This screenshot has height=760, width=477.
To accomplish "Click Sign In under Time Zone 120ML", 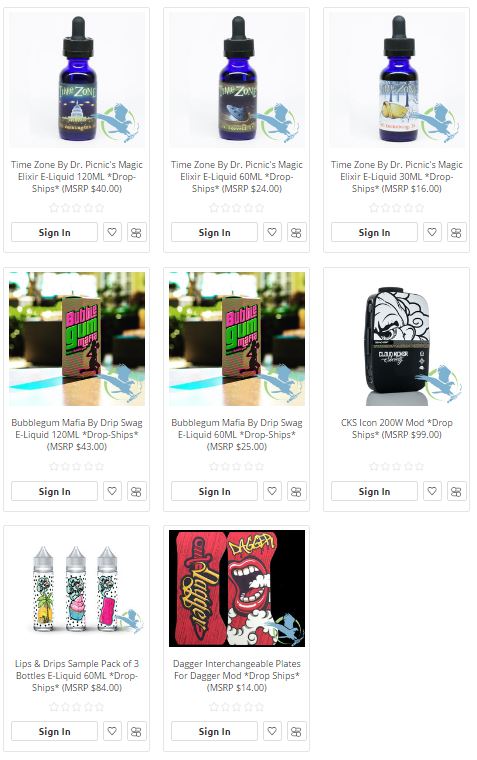I will (54, 232).
